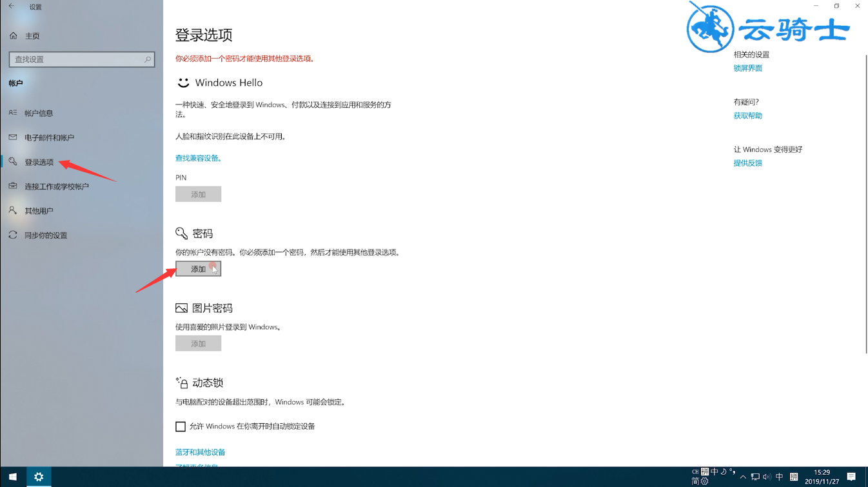Click the Windows Hello smiley icon
Image resolution: width=868 pixels, height=487 pixels.
point(183,83)
